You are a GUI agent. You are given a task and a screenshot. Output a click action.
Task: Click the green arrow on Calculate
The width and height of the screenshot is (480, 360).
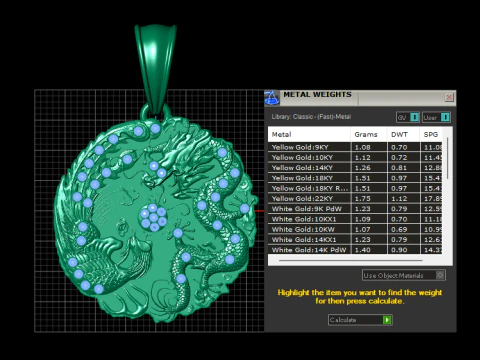pyautogui.click(x=387, y=320)
